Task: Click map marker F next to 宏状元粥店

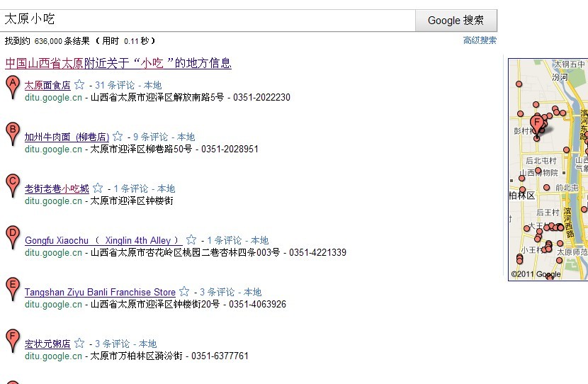Action: (13, 341)
